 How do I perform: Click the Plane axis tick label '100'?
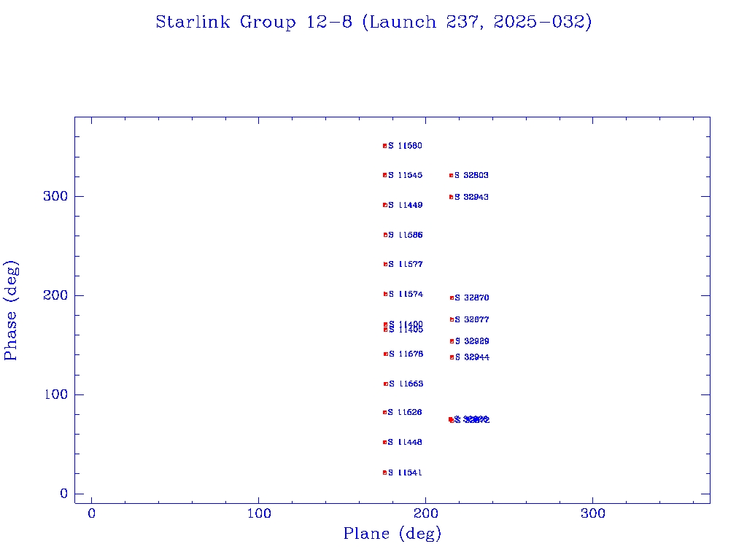click(259, 513)
